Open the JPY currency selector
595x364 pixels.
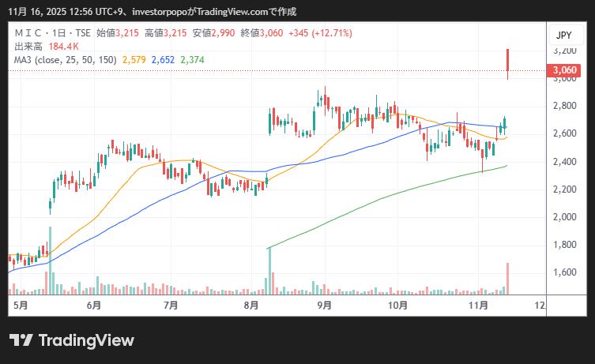(563, 35)
